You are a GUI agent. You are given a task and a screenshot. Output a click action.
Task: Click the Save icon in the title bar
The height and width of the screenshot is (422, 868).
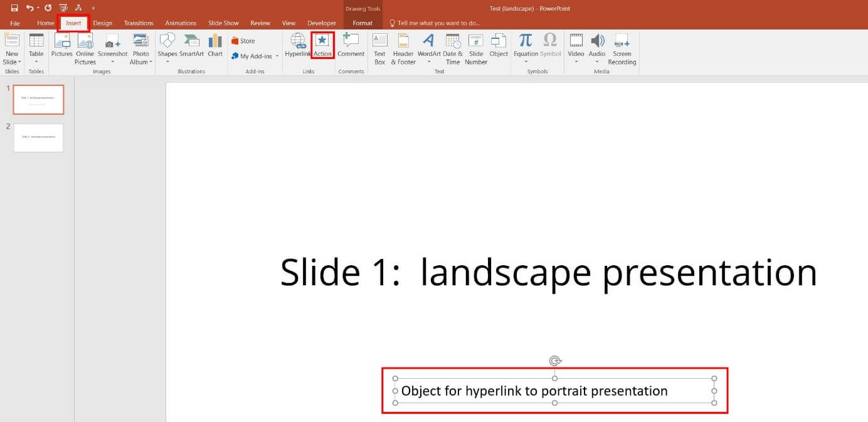point(14,8)
